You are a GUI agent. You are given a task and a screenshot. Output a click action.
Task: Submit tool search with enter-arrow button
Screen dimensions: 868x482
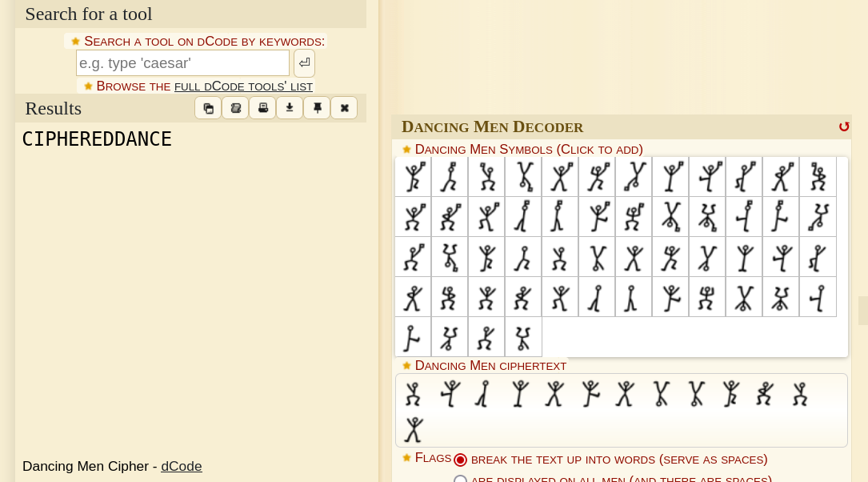[x=304, y=63]
